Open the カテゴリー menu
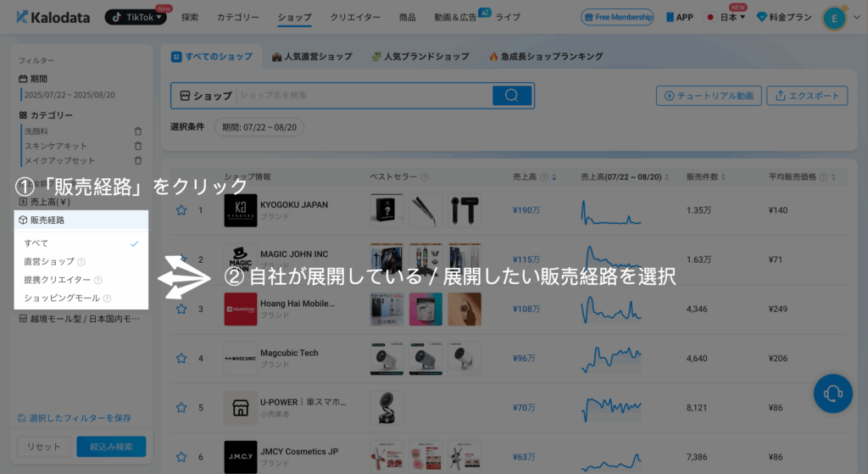This screenshot has width=868, height=474. [x=238, y=17]
